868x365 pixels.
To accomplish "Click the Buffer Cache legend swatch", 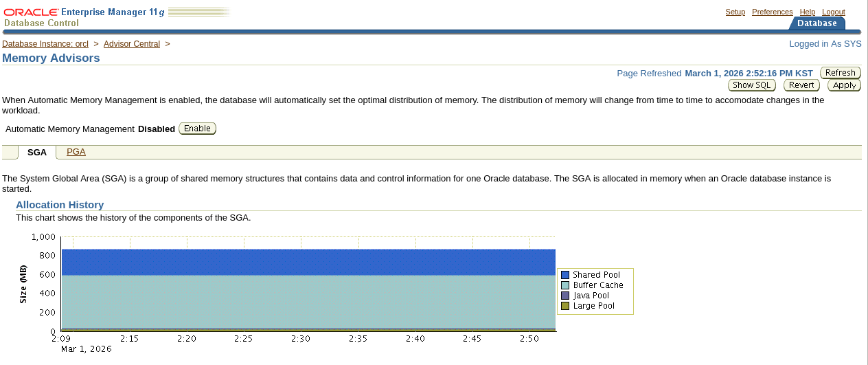I will pyautogui.click(x=565, y=285).
